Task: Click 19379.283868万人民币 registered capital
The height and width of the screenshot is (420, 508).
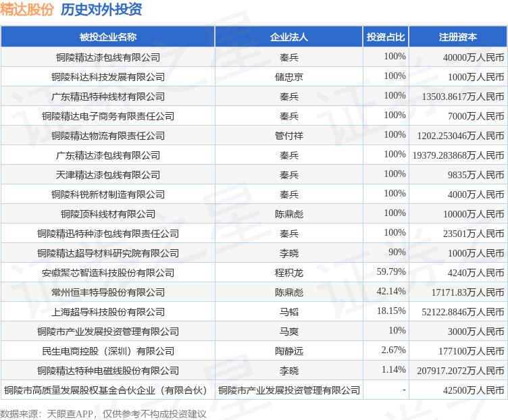Action: click(x=458, y=155)
